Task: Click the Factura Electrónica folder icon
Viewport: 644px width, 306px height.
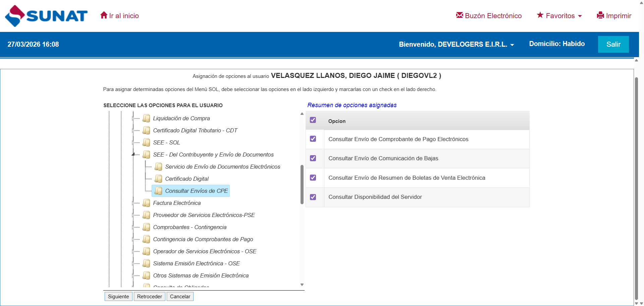Action: [x=146, y=203]
